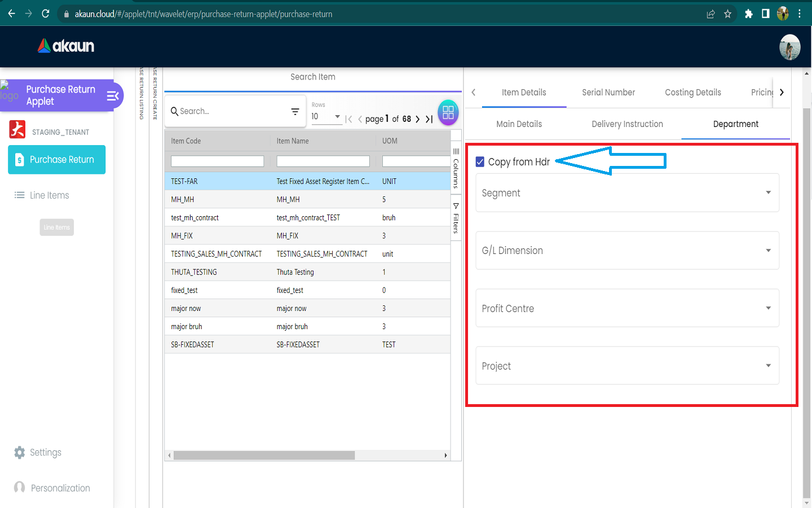Open the Settings gear in sidebar
Viewport: 812px width, 508px height.
(x=20, y=453)
